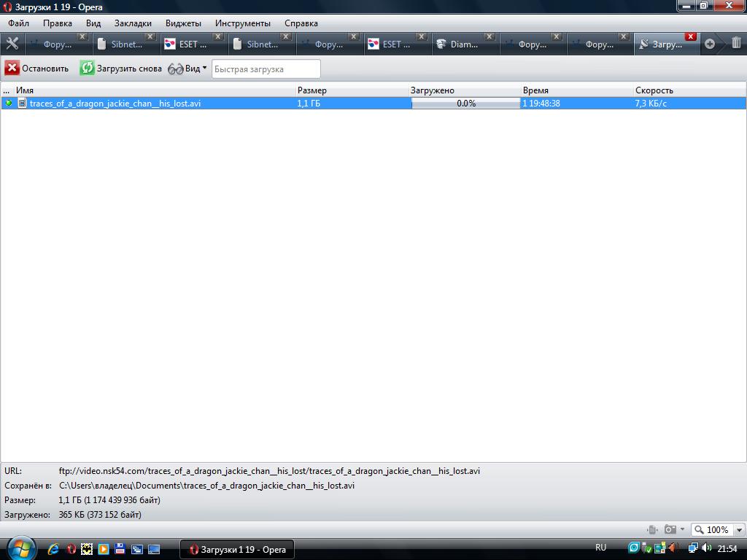747x560 pixels.
Task: Click the 0.0% download progress bar
Action: [465, 104]
